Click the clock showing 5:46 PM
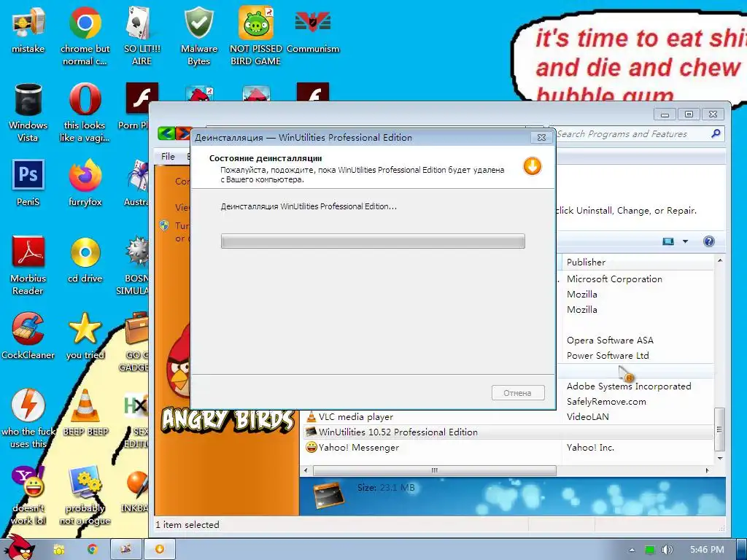 tap(707, 550)
